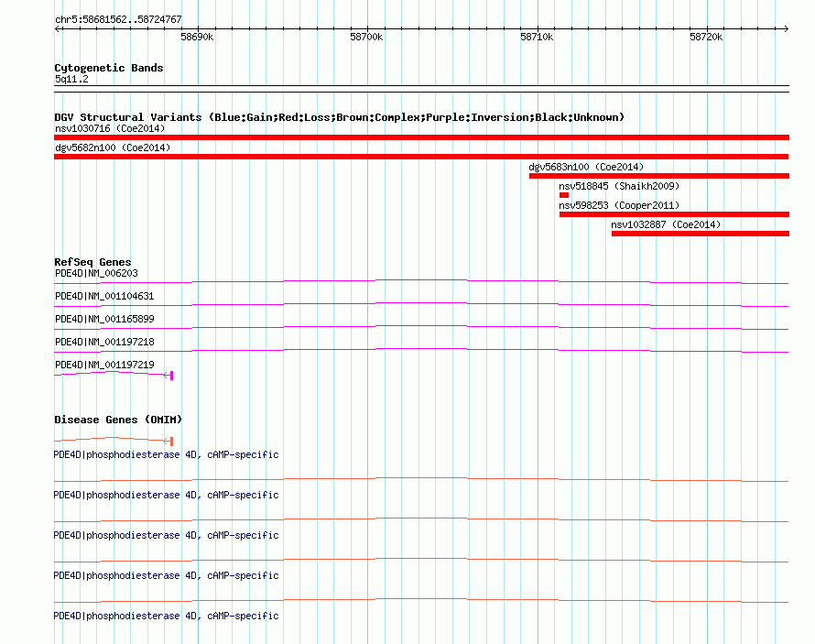The image size is (815, 644).
Task: Select the Cytogenetic Bands track title
Action: tap(109, 68)
